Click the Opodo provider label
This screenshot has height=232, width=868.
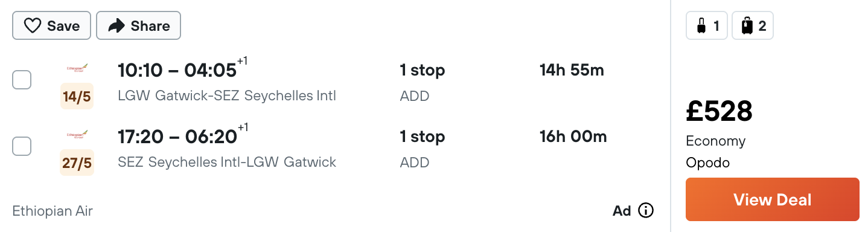tap(707, 163)
